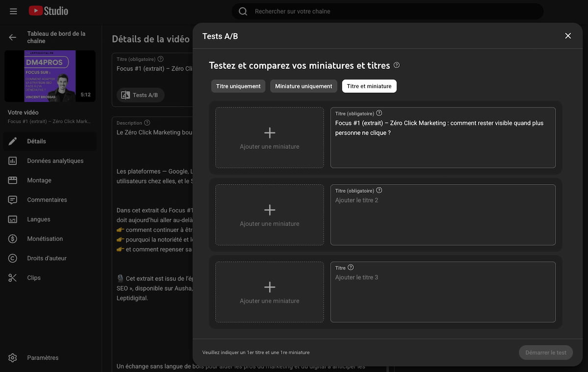Click the search magnifier icon
Screen dimensions: 588x372
[x=243, y=11]
